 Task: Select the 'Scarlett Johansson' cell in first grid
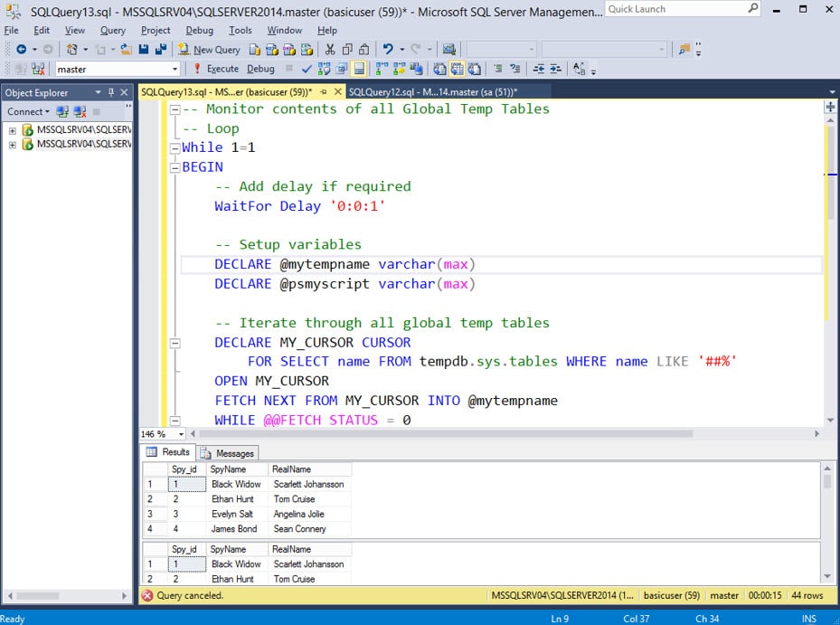tap(309, 484)
